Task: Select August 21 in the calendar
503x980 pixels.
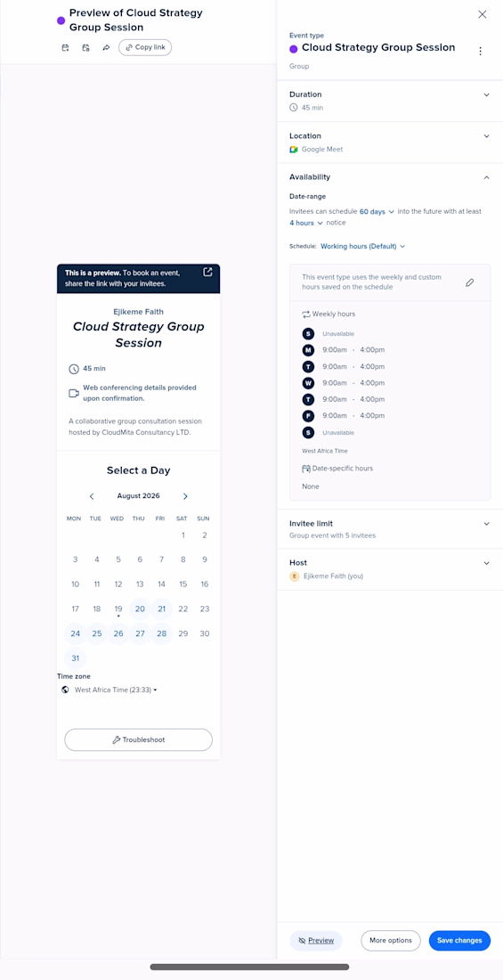Action: point(161,608)
